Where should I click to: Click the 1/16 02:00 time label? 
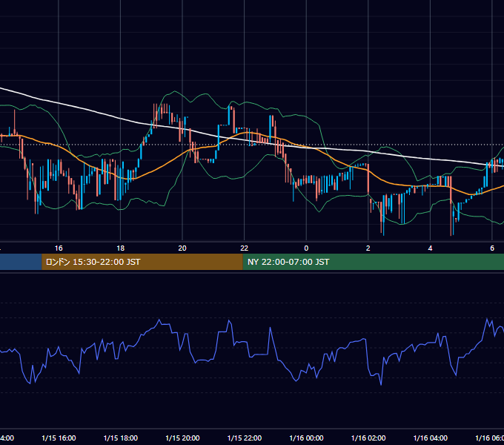(x=368, y=438)
